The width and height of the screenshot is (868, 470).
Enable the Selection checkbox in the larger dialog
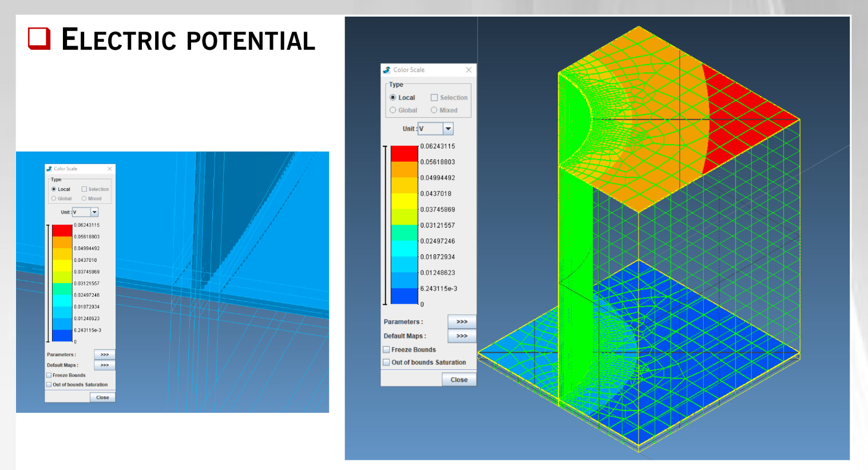click(434, 98)
